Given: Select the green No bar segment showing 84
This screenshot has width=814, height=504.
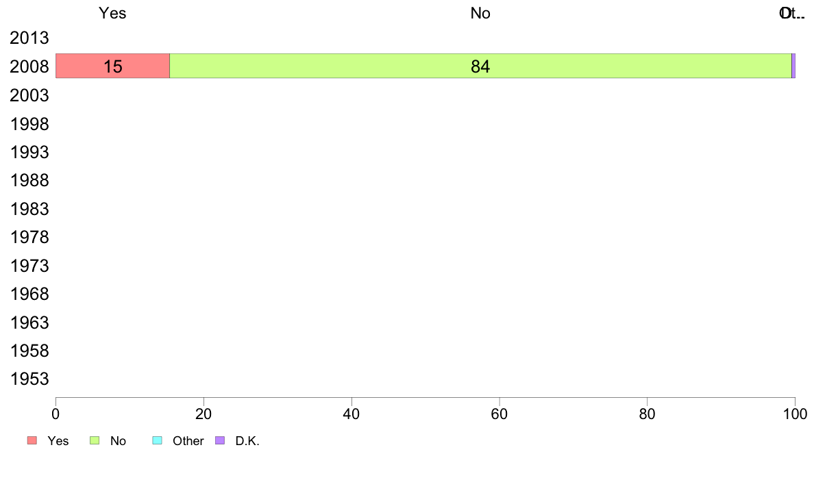Looking at the screenshot, I should point(481,66).
